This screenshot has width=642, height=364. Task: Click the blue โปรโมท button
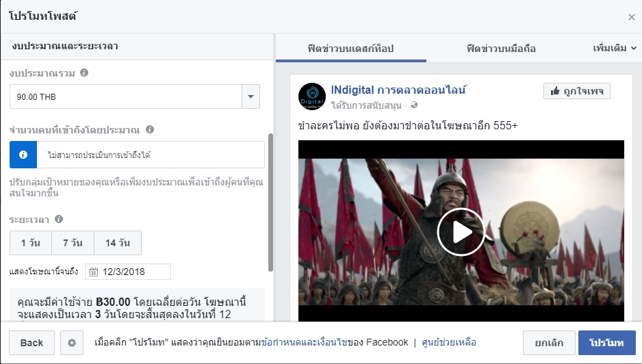pos(607,343)
